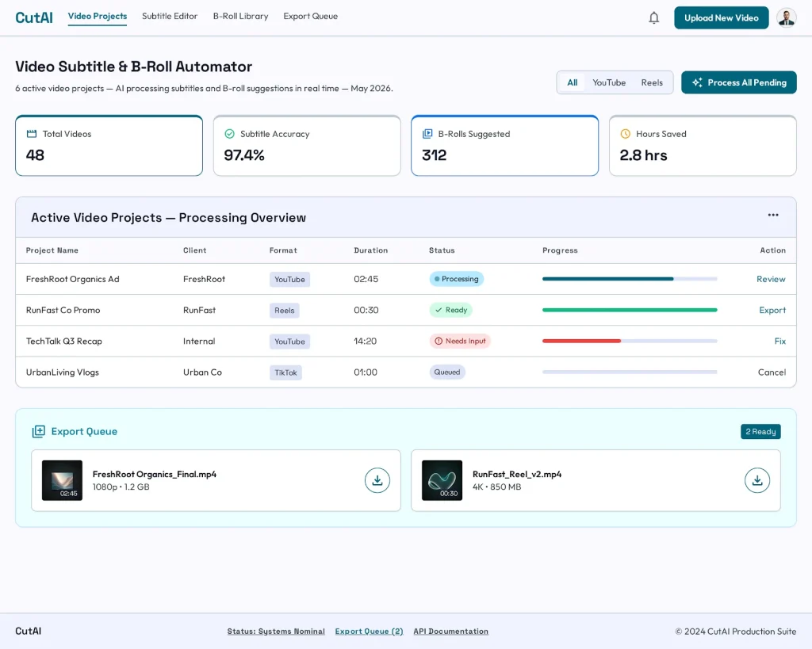Filter projects by YouTube
The width and height of the screenshot is (812, 649).
[x=609, y=82]
